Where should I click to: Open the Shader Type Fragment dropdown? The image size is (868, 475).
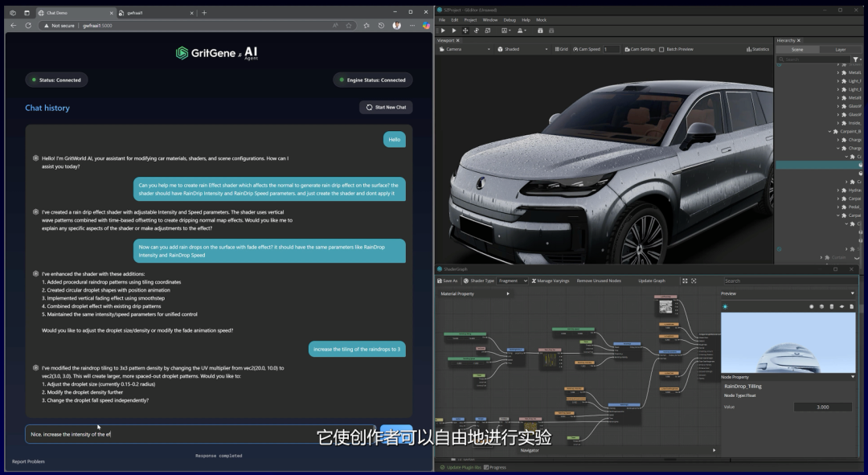[x=513, y=280]
